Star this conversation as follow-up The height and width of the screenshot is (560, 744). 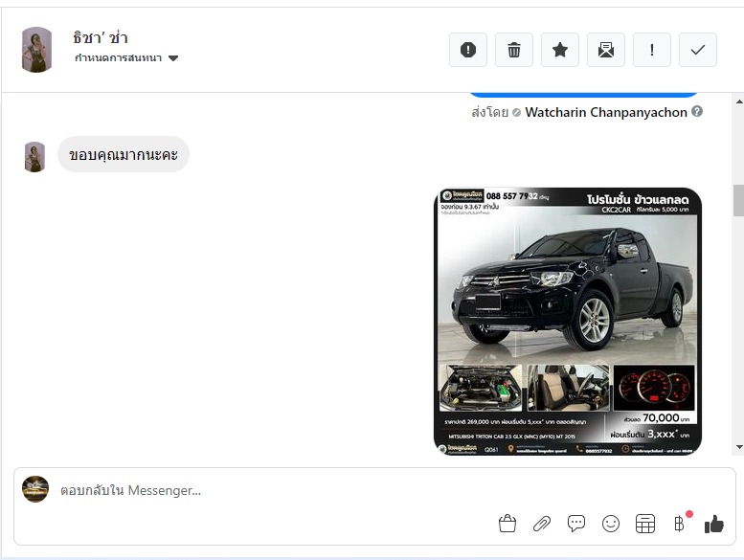[x=560, y=50]
